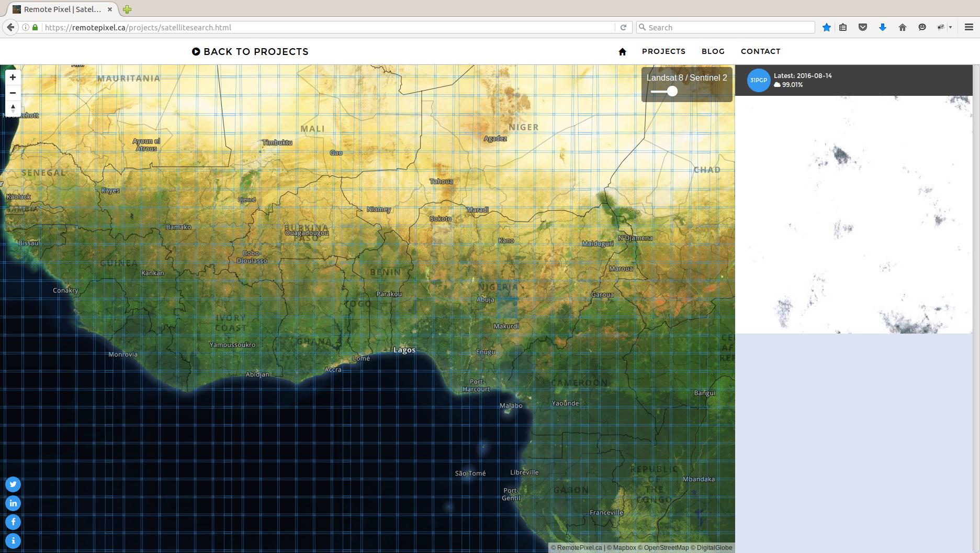Open the info button

[13, 541]
